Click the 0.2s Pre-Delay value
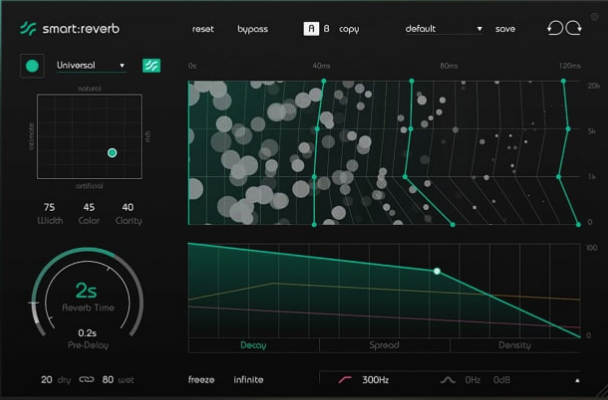 coord(87,333)
